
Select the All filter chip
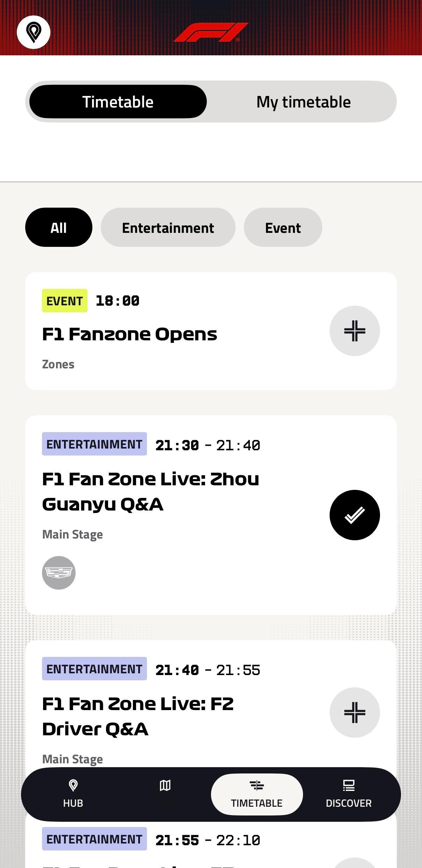tap(59, 227)
